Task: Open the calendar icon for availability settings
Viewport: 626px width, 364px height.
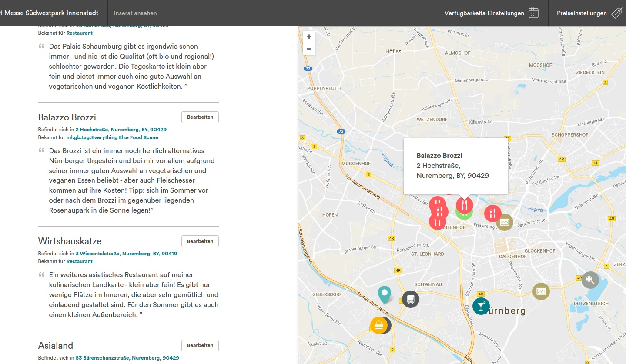Action: (533, 13)
